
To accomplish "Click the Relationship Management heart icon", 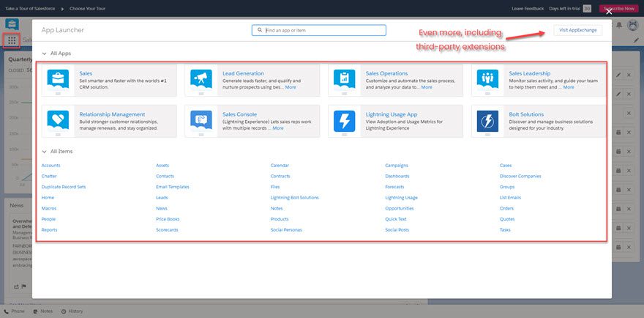I will 58,121.
